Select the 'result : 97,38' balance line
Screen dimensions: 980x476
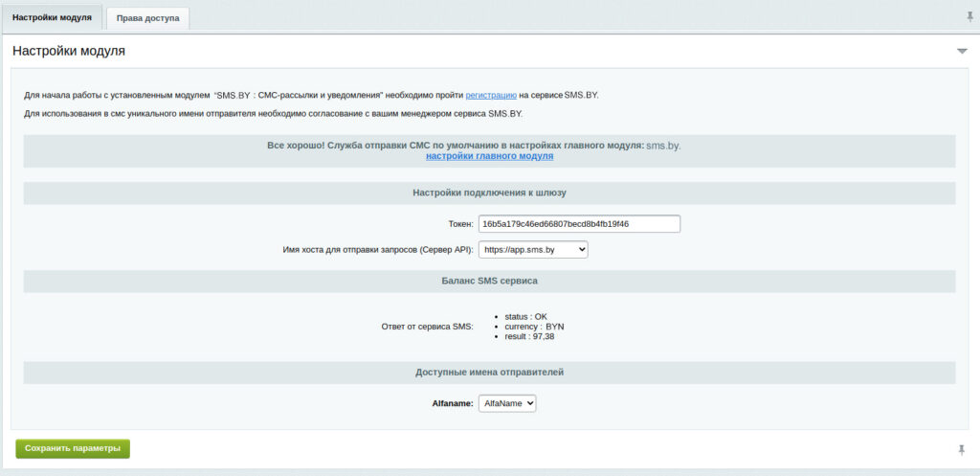pyautogui.click(x=529, y=336)
